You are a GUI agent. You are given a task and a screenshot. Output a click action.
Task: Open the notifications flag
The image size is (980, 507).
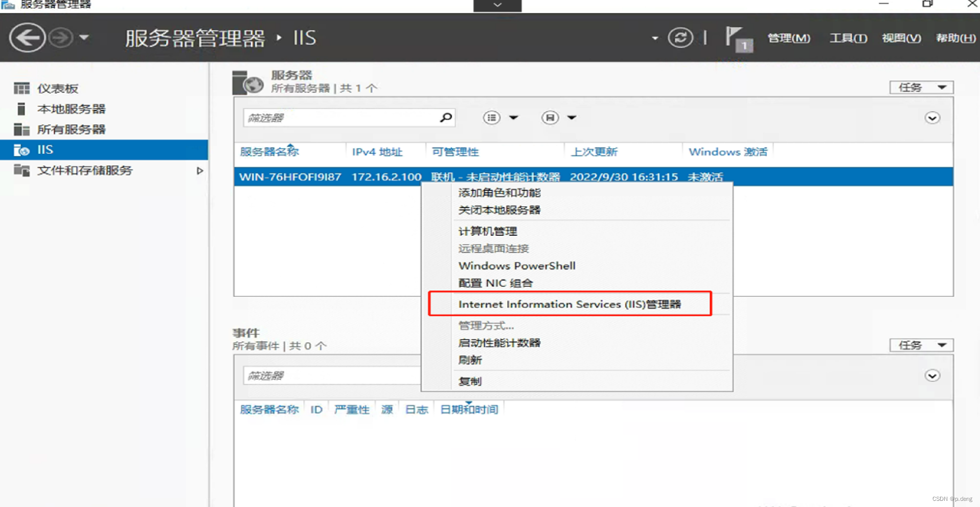point(738,39)
